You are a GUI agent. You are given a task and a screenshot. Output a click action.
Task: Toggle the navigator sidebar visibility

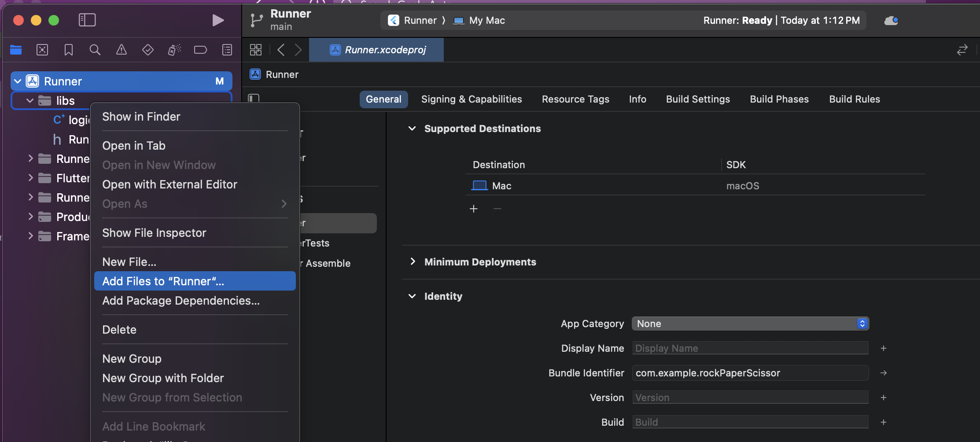click(x=87, y=20)
